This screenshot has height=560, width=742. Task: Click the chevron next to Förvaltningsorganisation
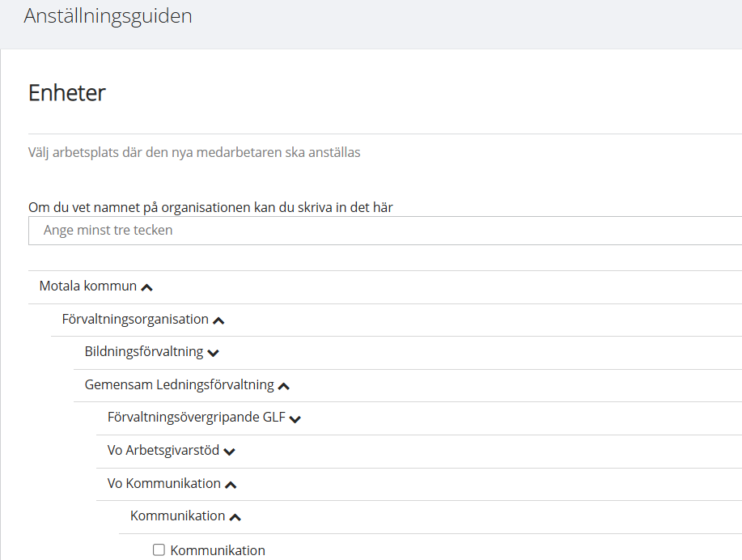pos(218,320)
